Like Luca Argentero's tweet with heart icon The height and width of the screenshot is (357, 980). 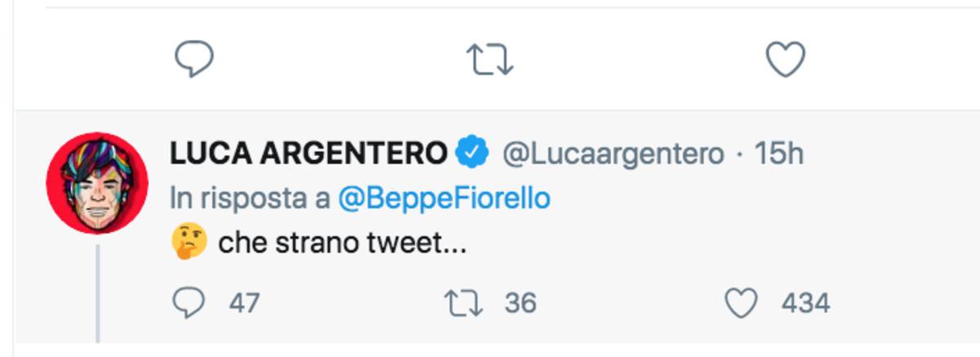coord(742,304)
